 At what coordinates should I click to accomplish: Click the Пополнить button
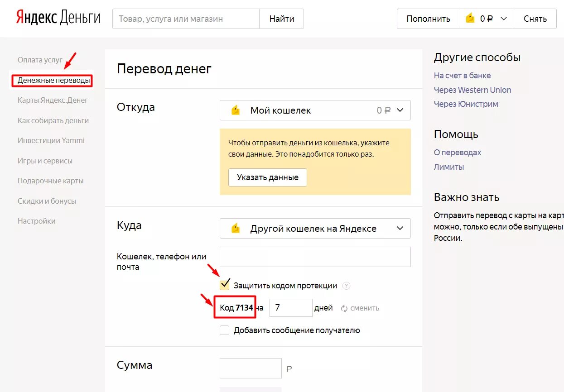(428, 19)
